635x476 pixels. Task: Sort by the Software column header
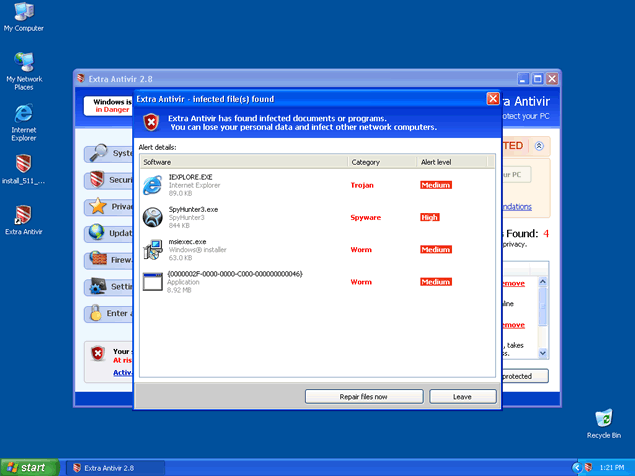click(243, 161)
